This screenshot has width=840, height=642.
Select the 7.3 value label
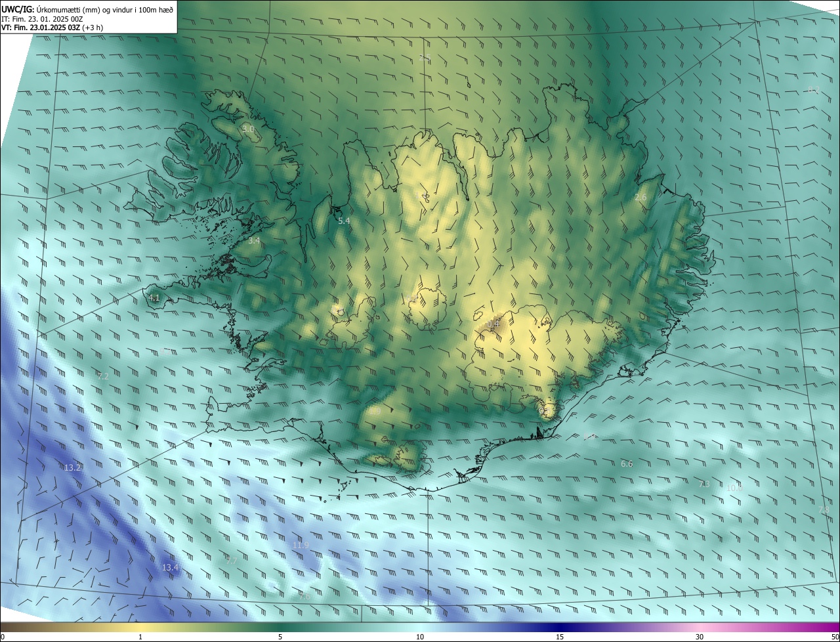(x=704, y=484)
